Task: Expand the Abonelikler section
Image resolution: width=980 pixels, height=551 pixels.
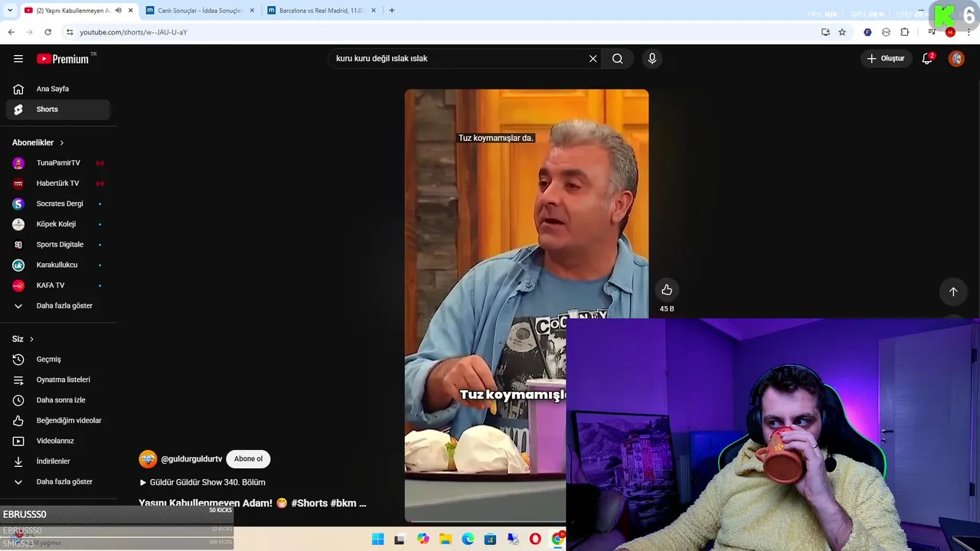Action: pos(38,143)
